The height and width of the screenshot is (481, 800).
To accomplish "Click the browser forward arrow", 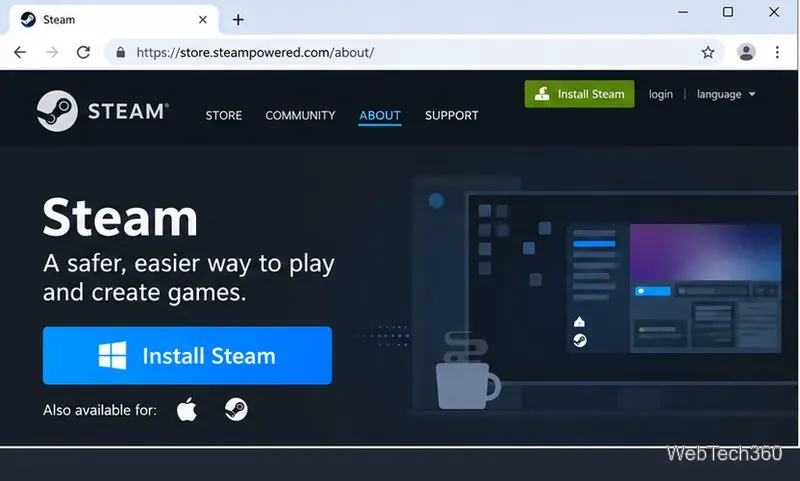I will coord(52,52).
